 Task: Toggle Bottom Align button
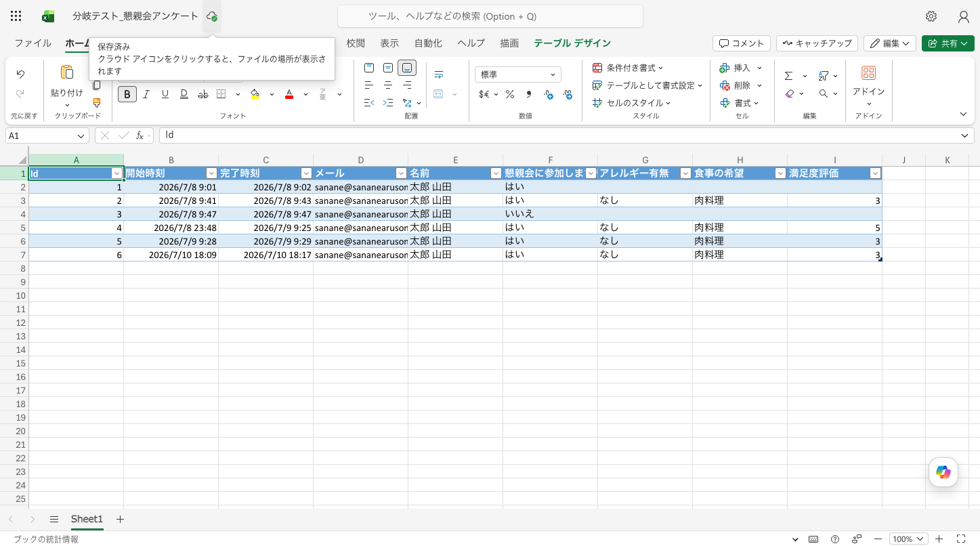407,68
